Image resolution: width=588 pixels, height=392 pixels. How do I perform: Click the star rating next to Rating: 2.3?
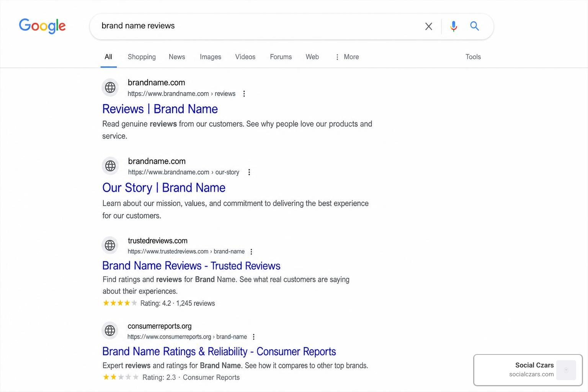coord(121,377)
